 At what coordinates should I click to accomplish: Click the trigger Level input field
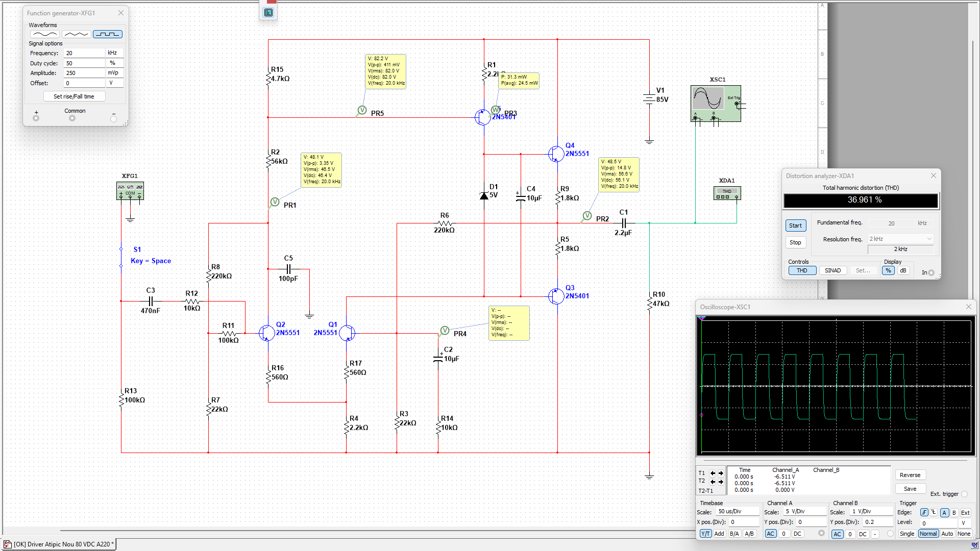[x=939, y=523]
